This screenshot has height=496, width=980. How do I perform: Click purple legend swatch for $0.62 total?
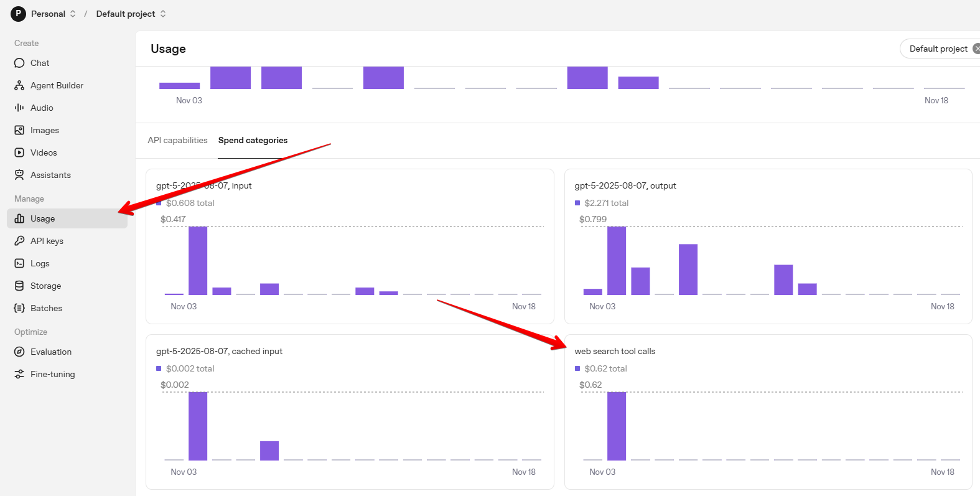(x=577, y=368)
